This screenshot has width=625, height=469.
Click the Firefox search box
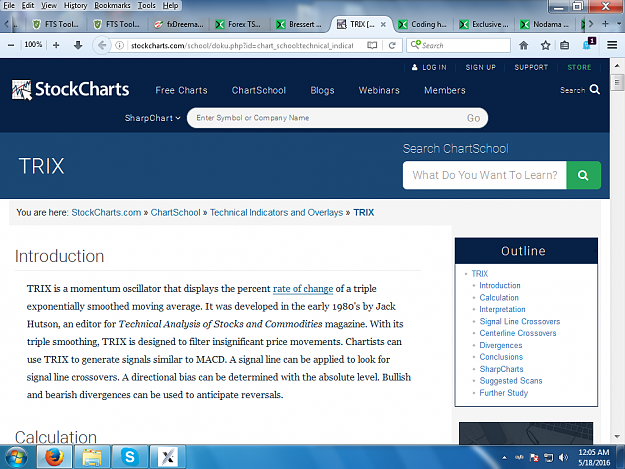pos(458,45)
